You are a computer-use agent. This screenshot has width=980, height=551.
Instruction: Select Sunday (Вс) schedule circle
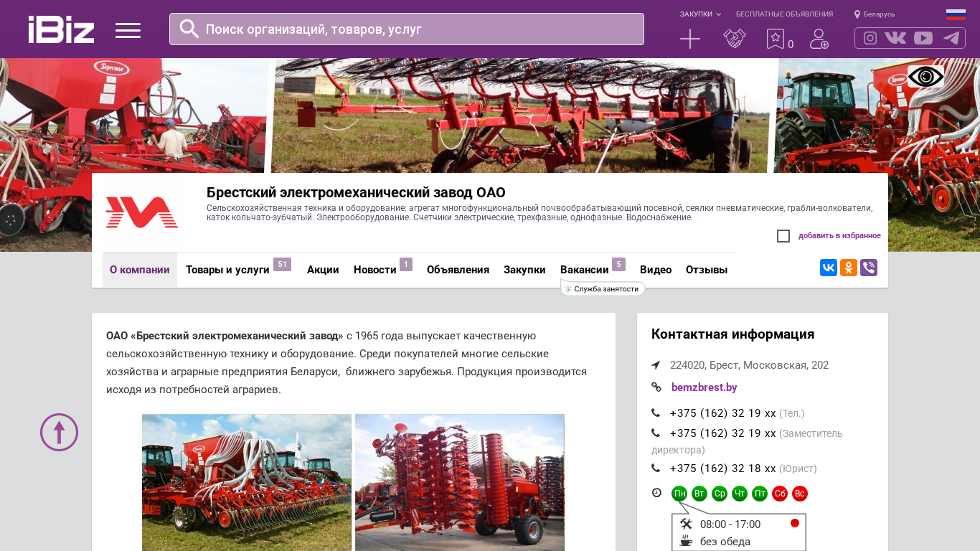[800, 494]
